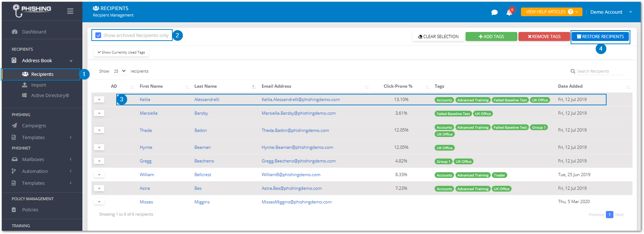Open the Demo Account menu
644x234 pixels.
611,12
